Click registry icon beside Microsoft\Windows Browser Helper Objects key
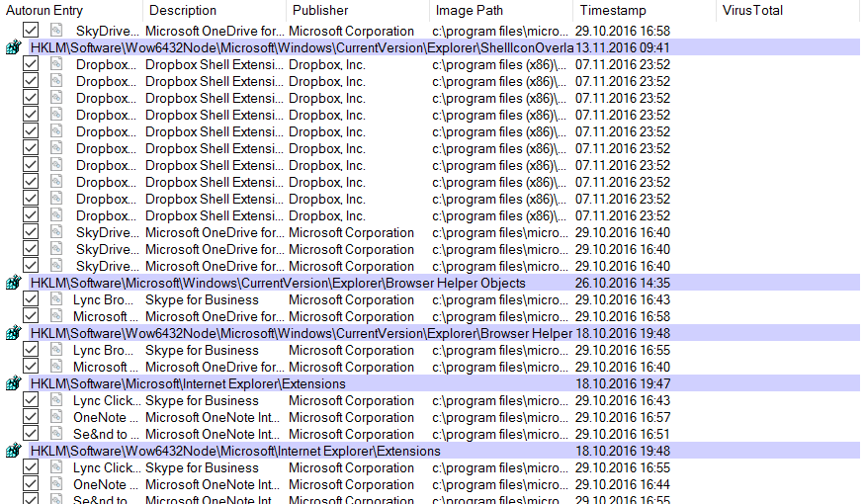The width and height of the screenshot is (865, 504). (13, 283)
